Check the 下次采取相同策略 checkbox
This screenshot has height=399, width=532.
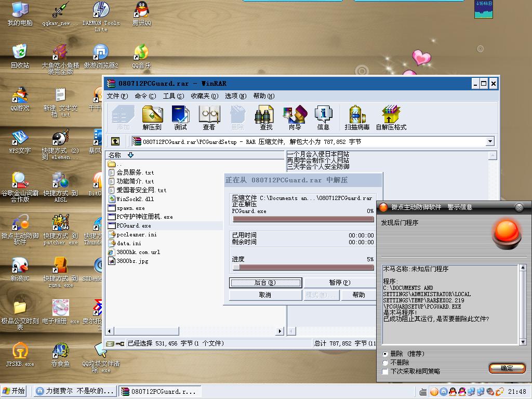pyautogui.click(x=385, y=371)
